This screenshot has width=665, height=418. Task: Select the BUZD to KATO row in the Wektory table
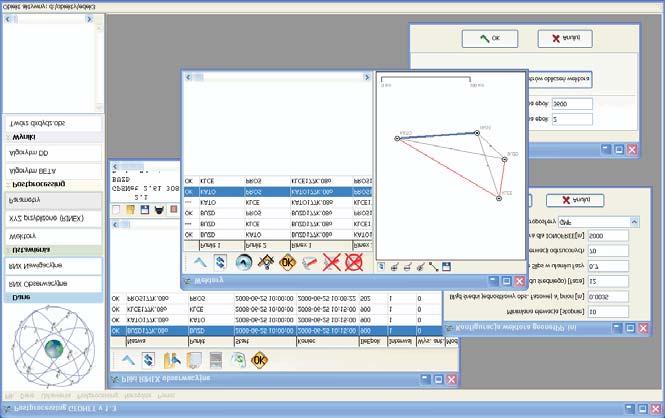coord(278,234)
